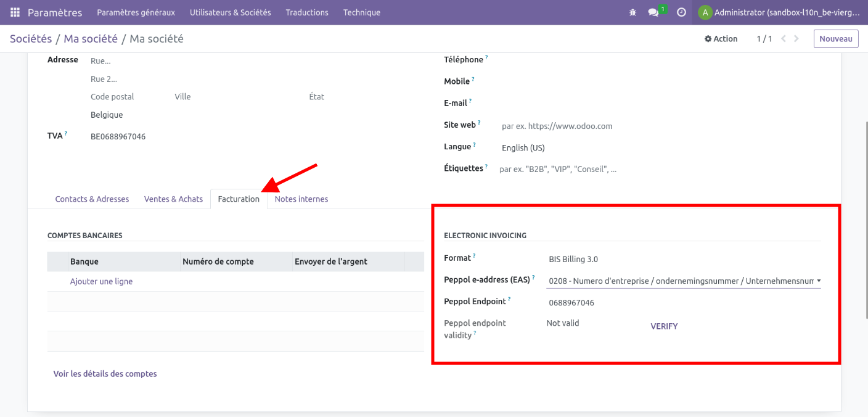Switch to the Contacts & Adresses tab

[x=92, y=199]
